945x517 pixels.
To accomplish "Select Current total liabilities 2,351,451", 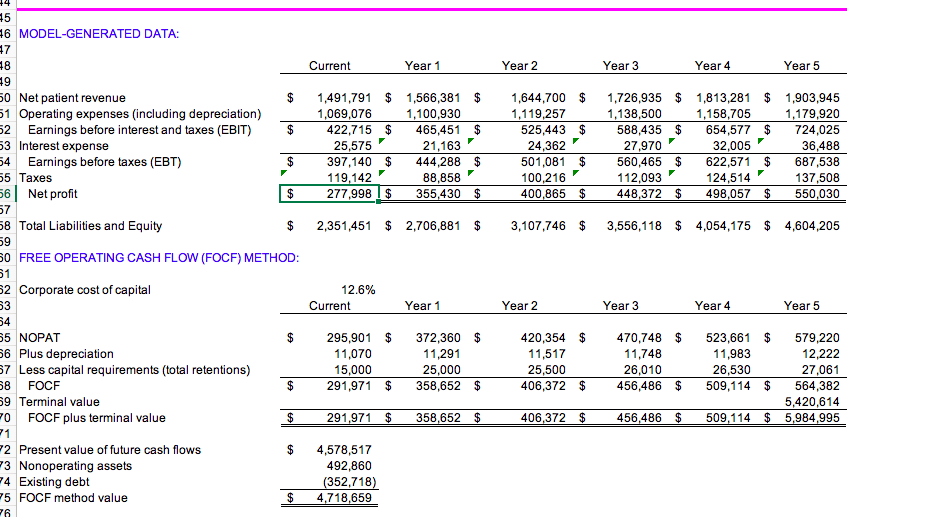I will pyautogui.click(x=344, y=225).
